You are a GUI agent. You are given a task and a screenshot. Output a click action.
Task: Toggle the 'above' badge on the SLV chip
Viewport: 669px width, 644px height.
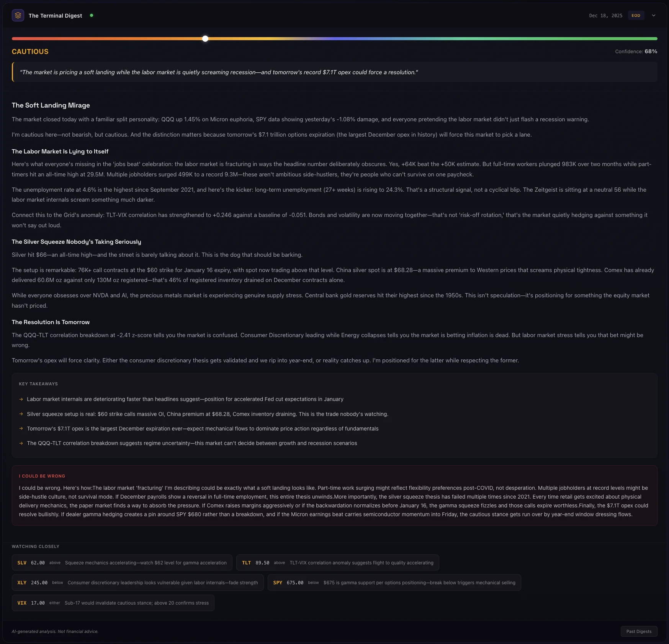point(55,562)
